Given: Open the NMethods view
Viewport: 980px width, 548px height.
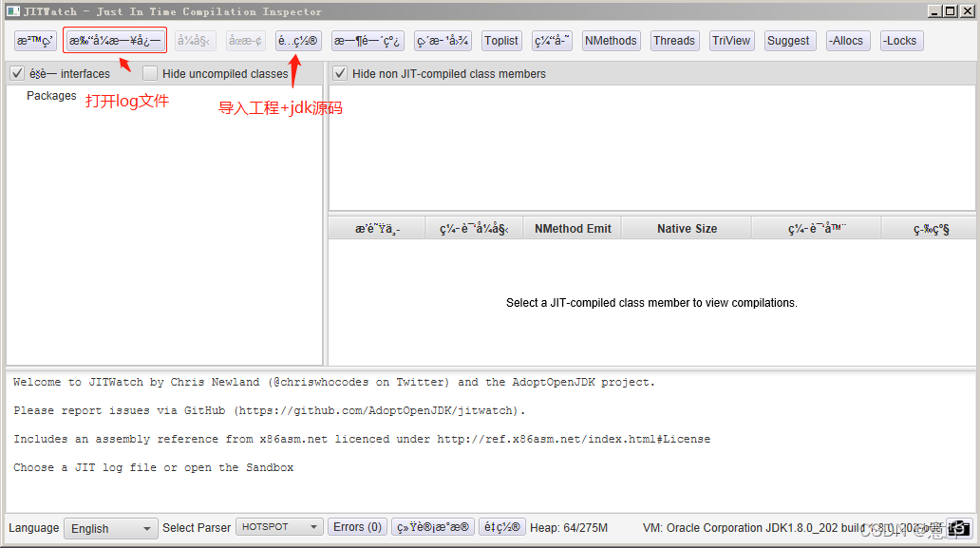Looking at the screenshot, I should pyautogui.click(x=611, y=41).
